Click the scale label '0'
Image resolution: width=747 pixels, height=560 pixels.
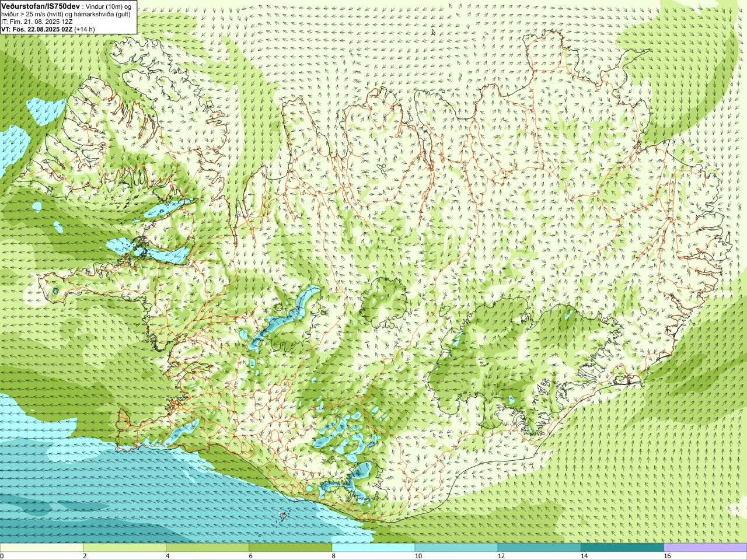point(2,556)
